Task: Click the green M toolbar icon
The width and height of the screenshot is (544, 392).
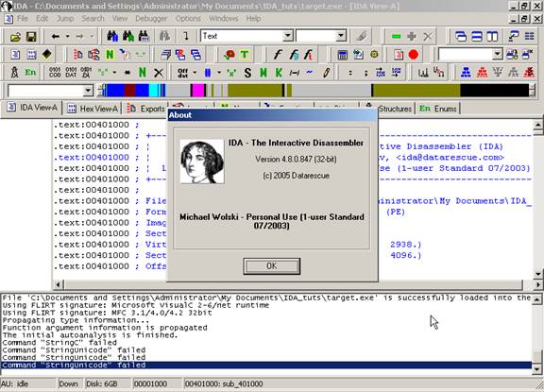Action: click(263, 73)
